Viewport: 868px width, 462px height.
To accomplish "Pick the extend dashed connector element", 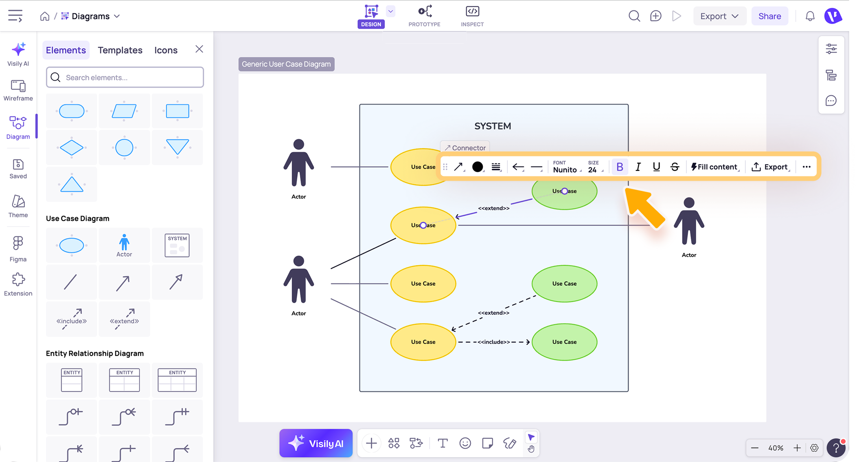I will [124, 319].
